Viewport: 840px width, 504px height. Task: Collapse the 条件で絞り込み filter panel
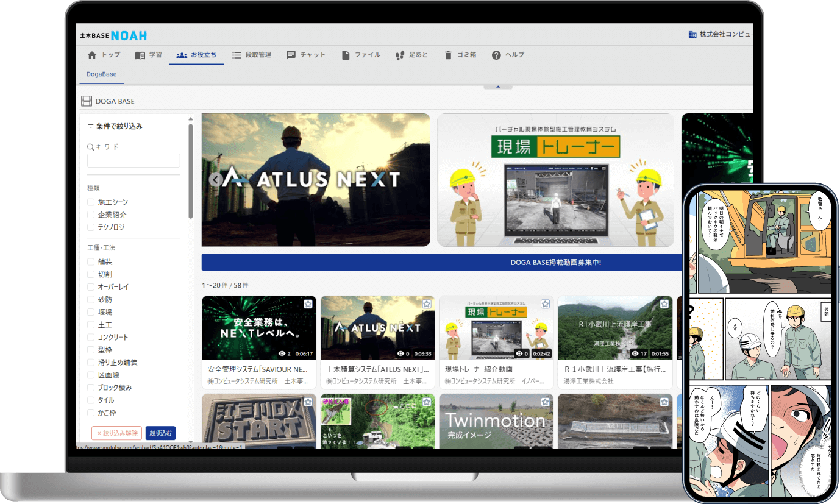coord(90,126)
